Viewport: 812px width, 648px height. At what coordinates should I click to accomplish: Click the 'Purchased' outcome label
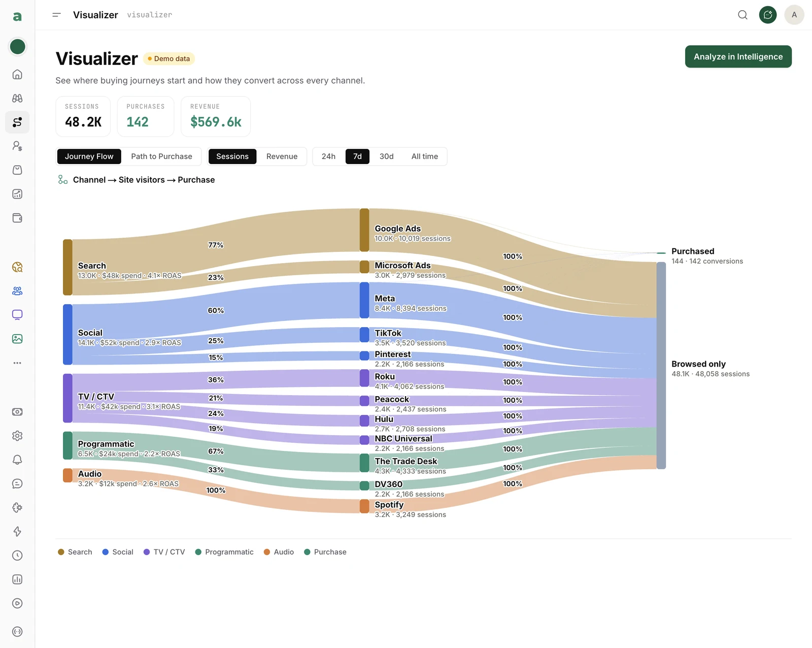pyautogui.click(x=693, y=251)
